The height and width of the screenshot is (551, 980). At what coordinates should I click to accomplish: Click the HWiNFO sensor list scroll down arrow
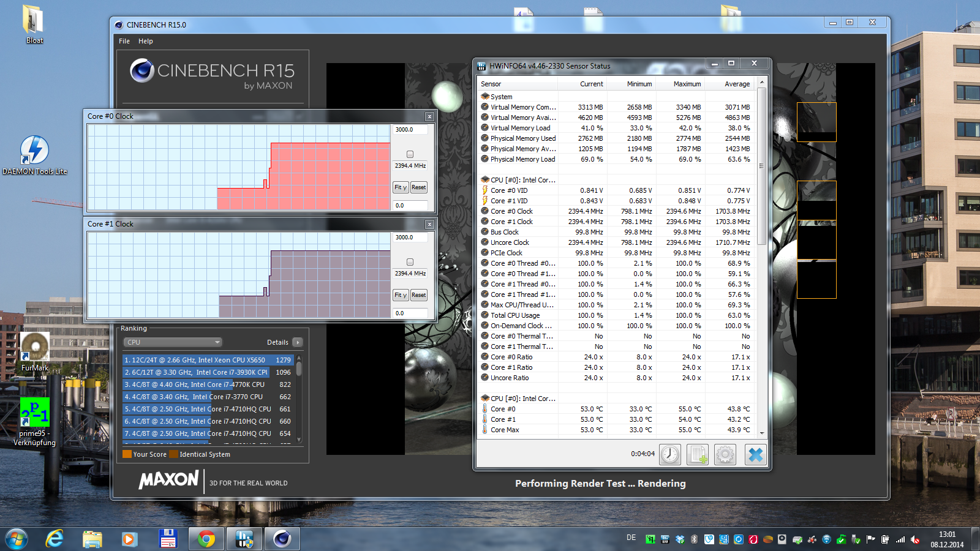click(x=762, y=432)
